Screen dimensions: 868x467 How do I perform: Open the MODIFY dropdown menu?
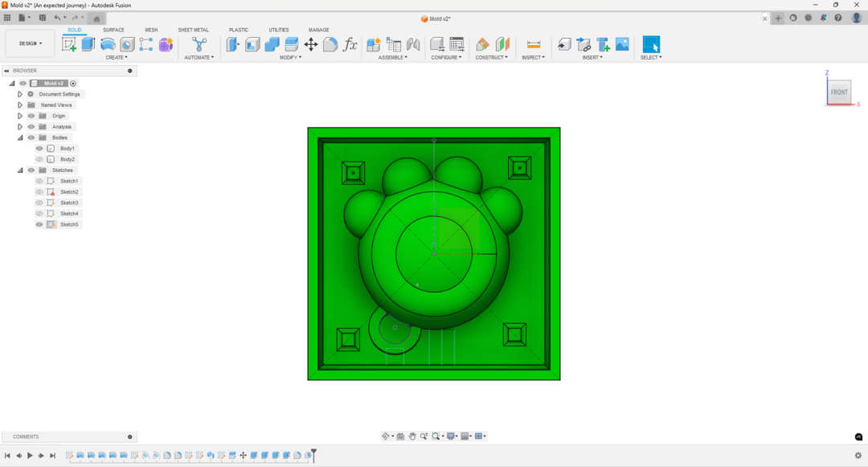[x=291, y=58]
